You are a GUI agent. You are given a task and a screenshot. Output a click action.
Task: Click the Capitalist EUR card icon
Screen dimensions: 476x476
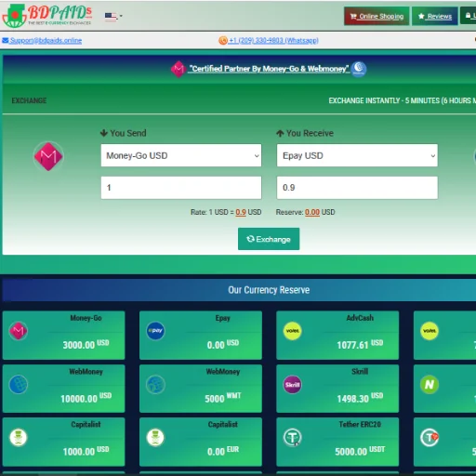[155, 438]
